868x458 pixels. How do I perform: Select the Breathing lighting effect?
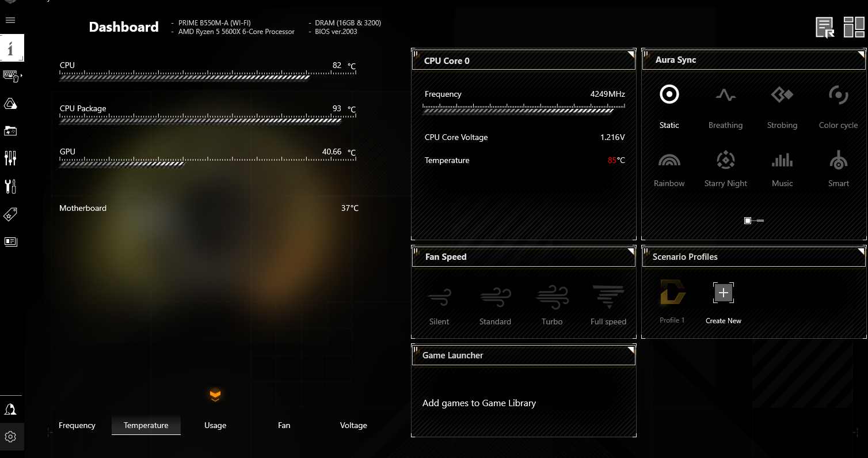(725, 107)
